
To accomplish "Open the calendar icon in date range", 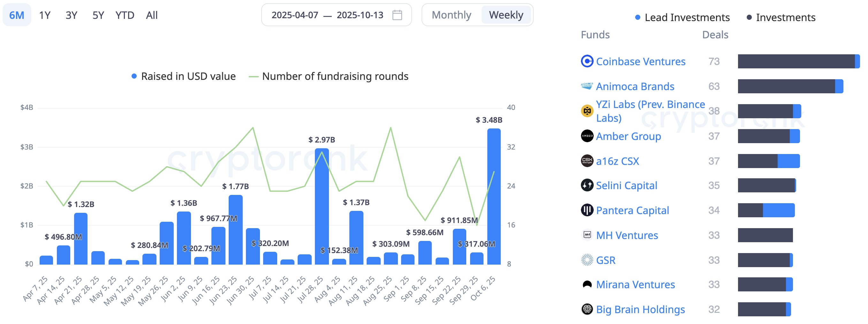I will pyautogui.click(x=397, y=15).
